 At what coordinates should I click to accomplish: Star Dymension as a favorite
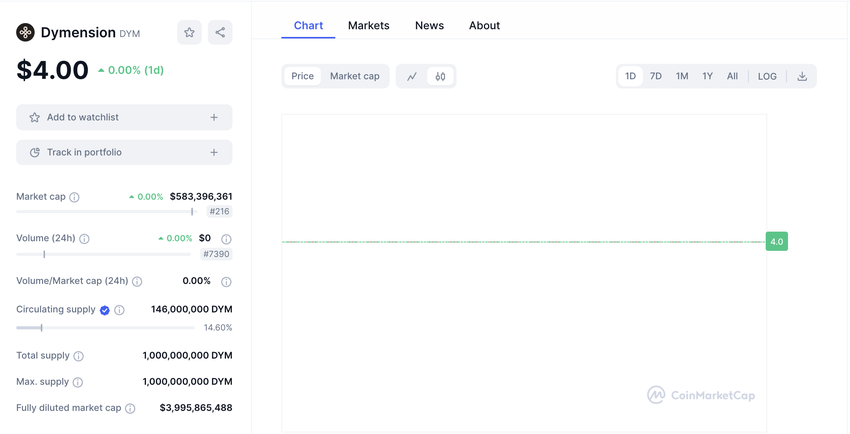point(189,33)
